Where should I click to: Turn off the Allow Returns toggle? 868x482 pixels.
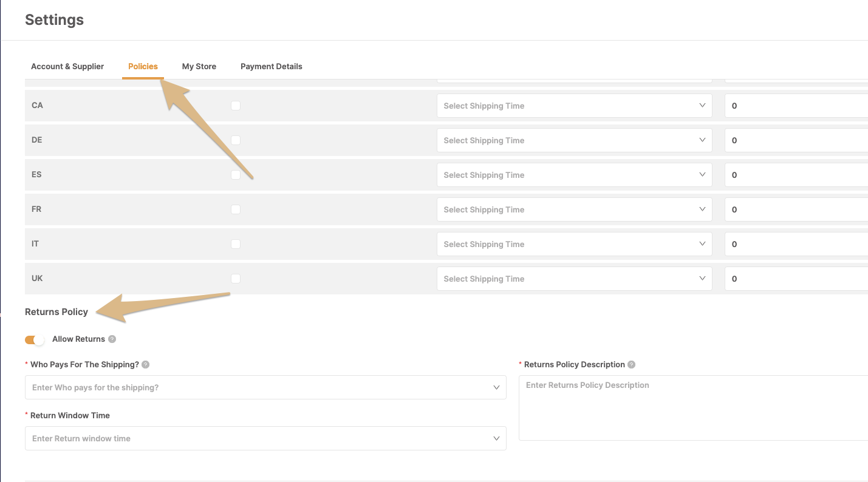35,340
